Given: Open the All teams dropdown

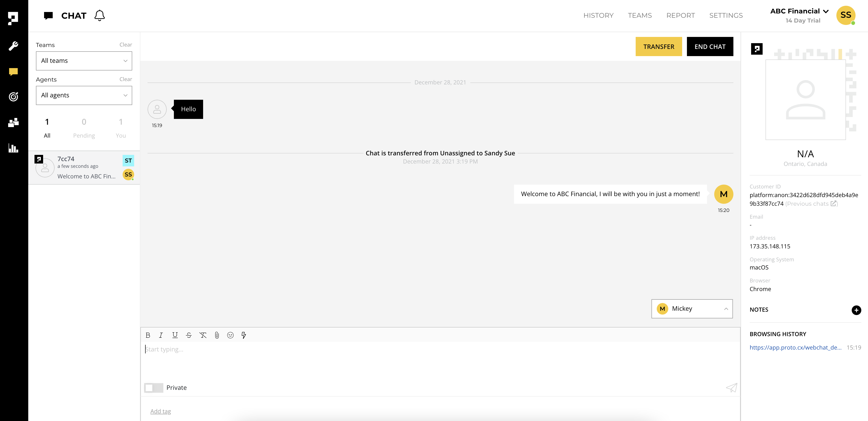Looking at the screenshot, I should (x=84, y=61).
